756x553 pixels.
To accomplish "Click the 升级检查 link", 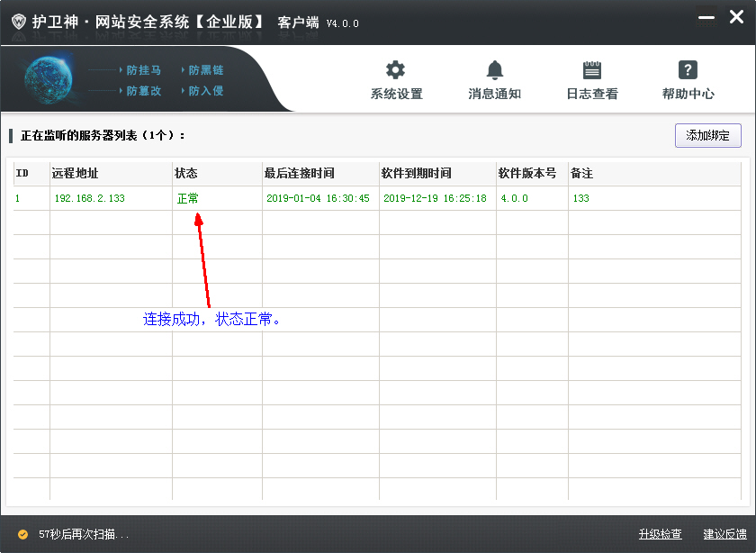I will pos(660,534).
